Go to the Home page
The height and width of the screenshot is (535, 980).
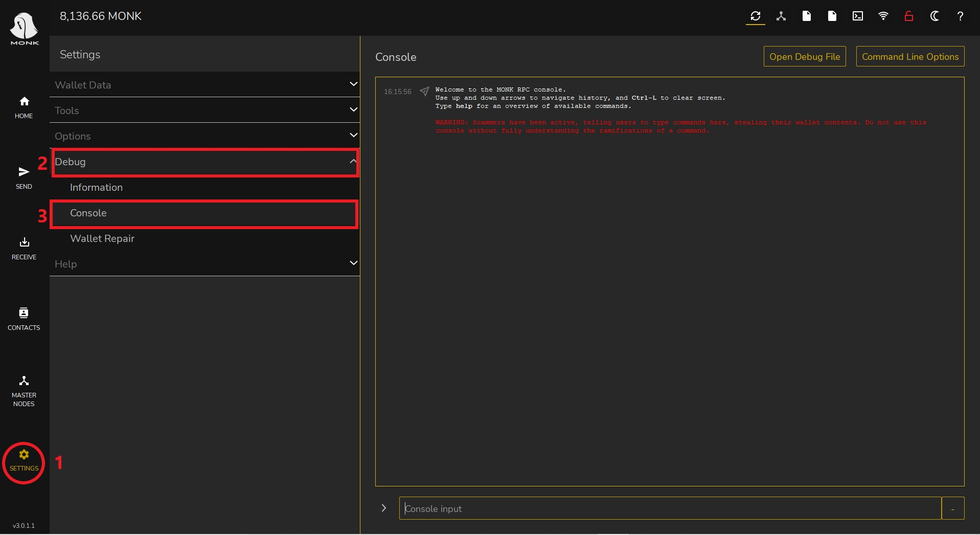24,108
